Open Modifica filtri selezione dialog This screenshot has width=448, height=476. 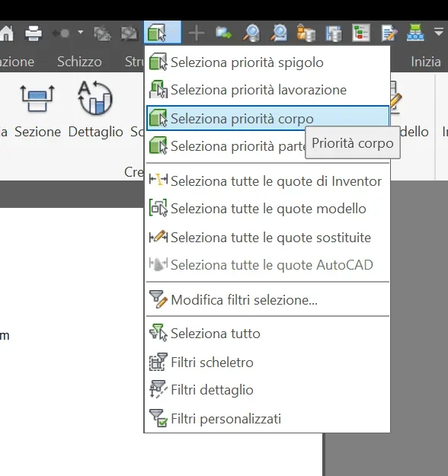pos(267,300)
